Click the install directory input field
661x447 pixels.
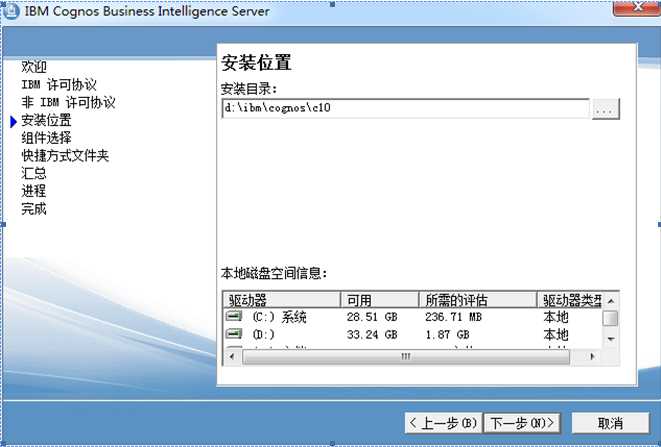tap(405, 108)
